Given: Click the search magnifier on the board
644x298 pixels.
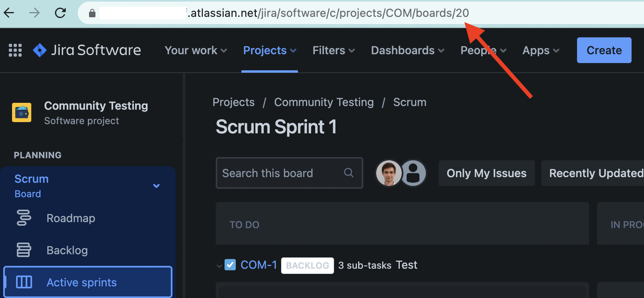Looking at the screenshot, I should click(x=348, y=173).
